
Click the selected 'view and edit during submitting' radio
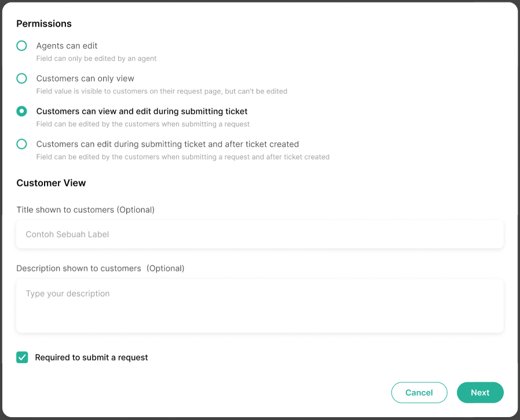(x=21, y=111)
